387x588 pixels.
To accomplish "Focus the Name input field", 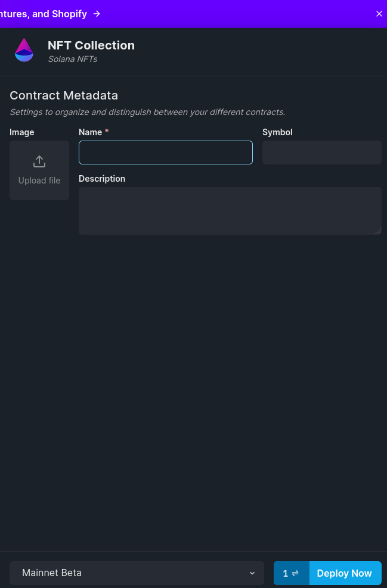I will (x=166, y=153).
